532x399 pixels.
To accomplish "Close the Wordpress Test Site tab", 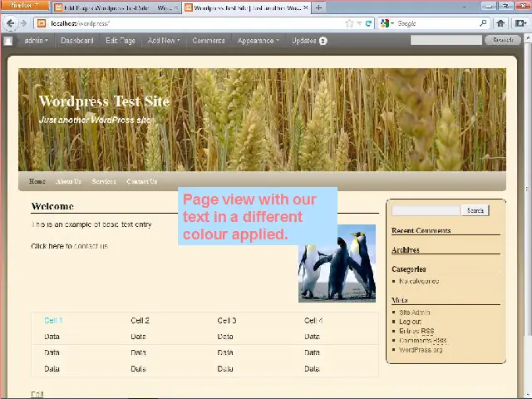I will 305,7.
